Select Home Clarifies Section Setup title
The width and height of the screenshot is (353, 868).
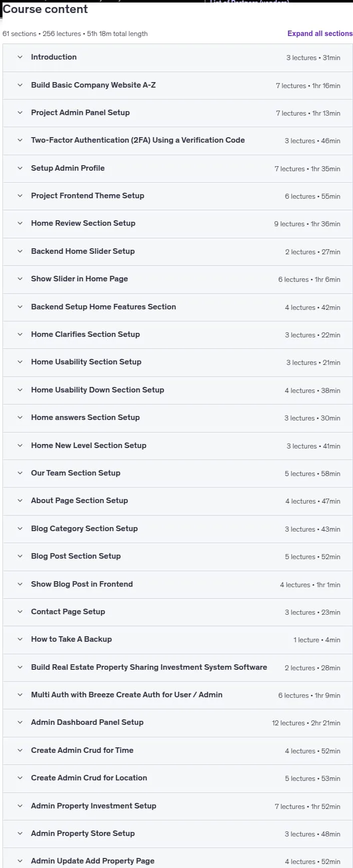[85, 334]
